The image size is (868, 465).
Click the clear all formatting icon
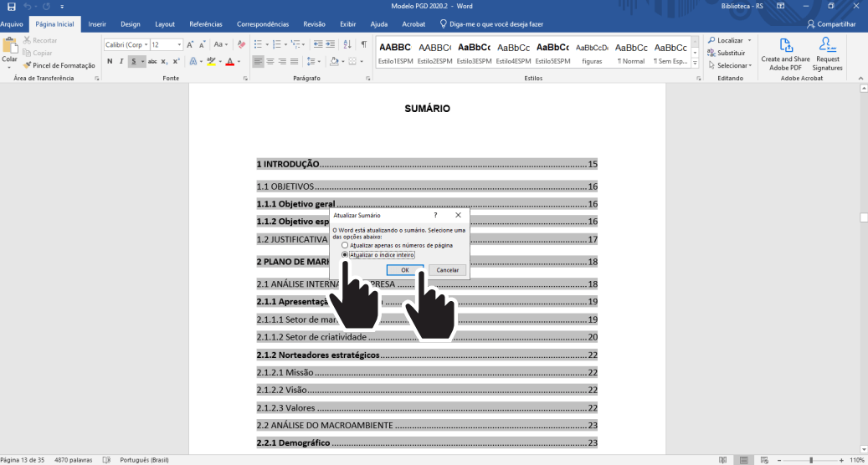[x=241, y=44]
